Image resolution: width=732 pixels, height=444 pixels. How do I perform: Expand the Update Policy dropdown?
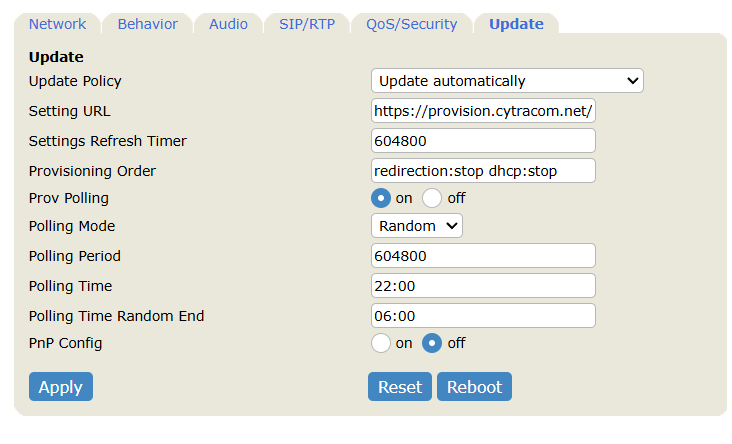coord(507,81)
